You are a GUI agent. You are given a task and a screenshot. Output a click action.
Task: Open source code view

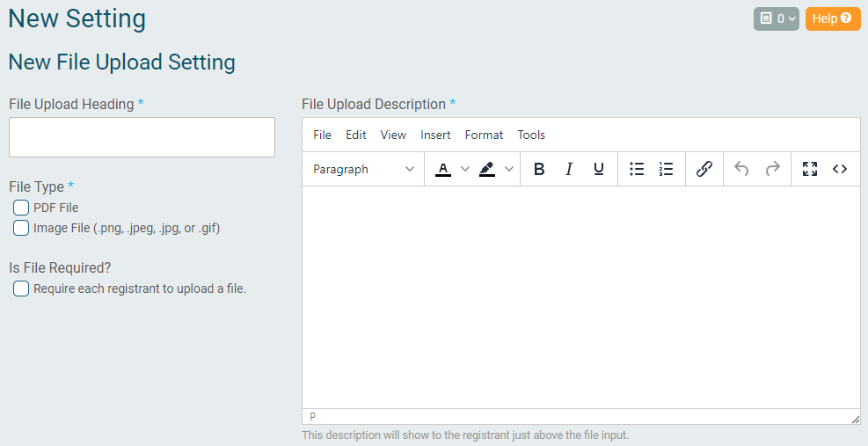tap(840, 169)
